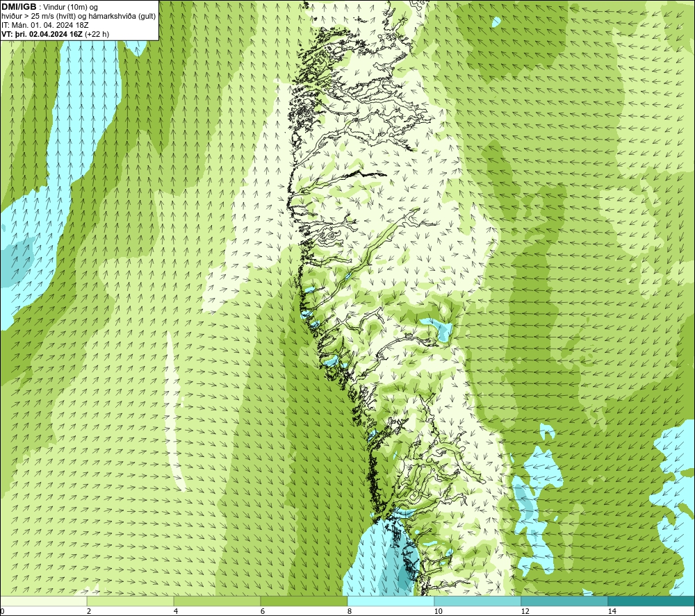Click the '6' label on the wind scale
The height and width of the screenshot is (616, 695).
(263, 612)
